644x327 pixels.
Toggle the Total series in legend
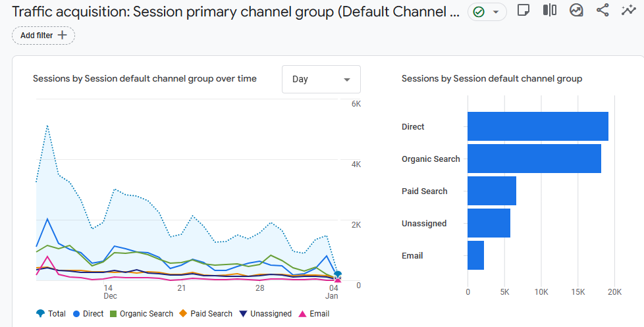point(51,314)
